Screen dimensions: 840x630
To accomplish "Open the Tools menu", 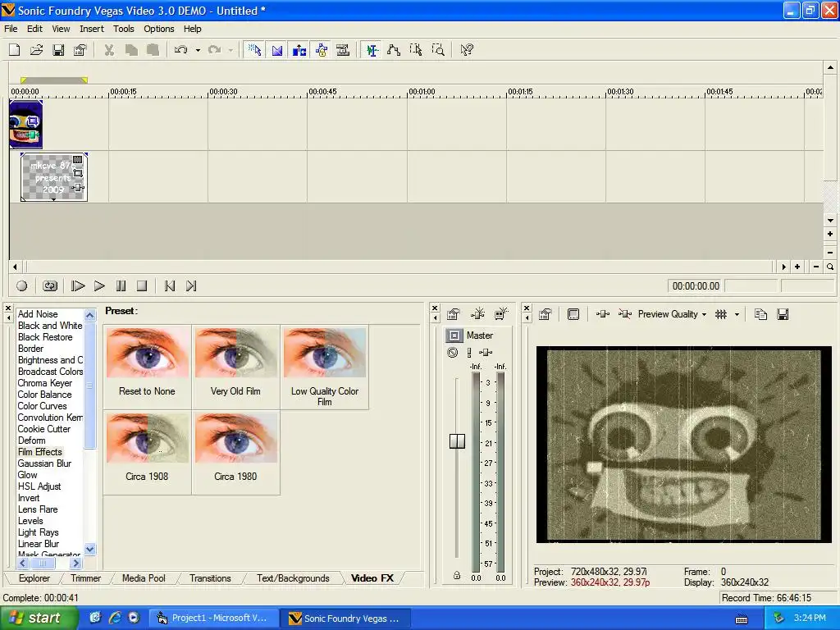I will pos(123,29).
